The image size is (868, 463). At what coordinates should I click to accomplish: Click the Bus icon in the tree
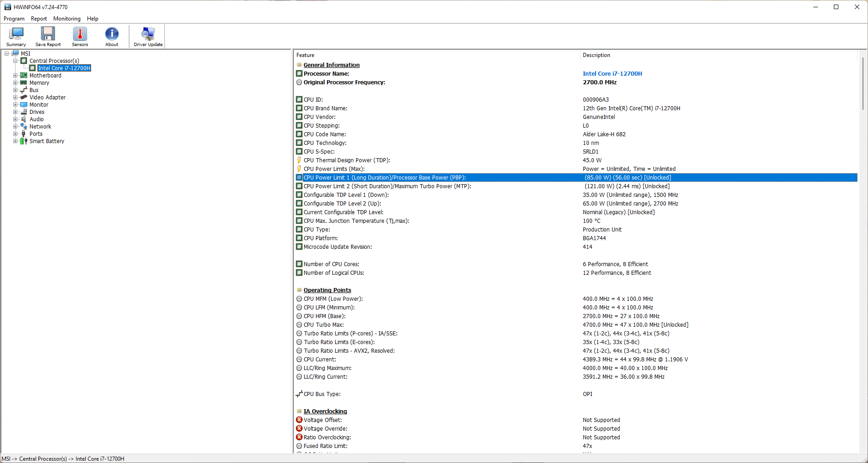(x=24, y=90)
